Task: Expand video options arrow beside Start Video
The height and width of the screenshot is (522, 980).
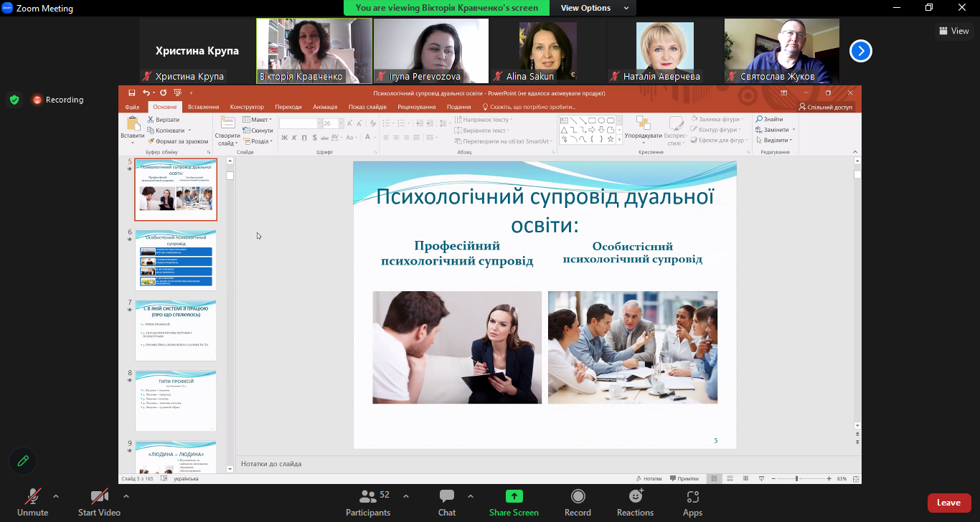Action: pyautogui.click(x=126, y=495)
